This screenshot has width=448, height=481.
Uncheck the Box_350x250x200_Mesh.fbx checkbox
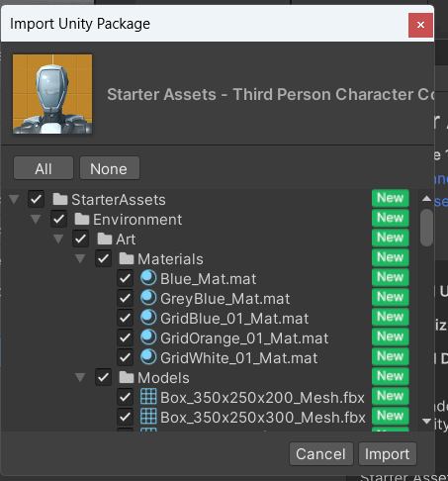coord(126,397)
